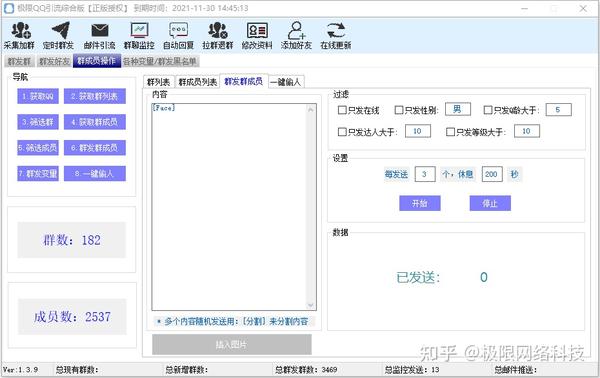Image resolution: width=600 pixels, height=378 pixels.
Task: Enable the 只发在线 checkbox
Action: coord(342,110)
